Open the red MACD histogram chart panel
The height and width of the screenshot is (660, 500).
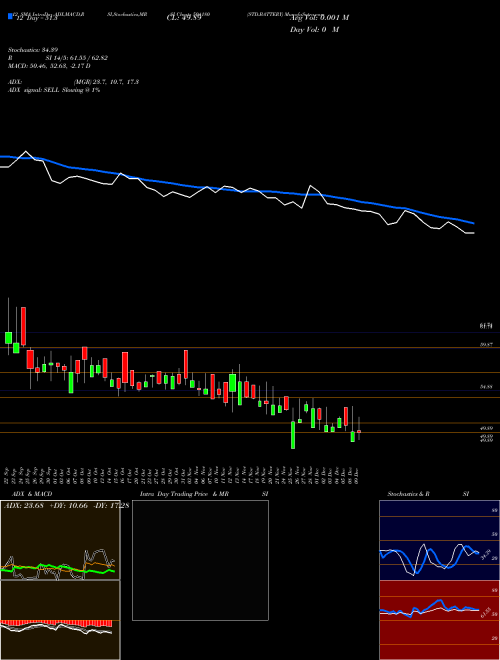pyautogui.click(x=60, y=620)
